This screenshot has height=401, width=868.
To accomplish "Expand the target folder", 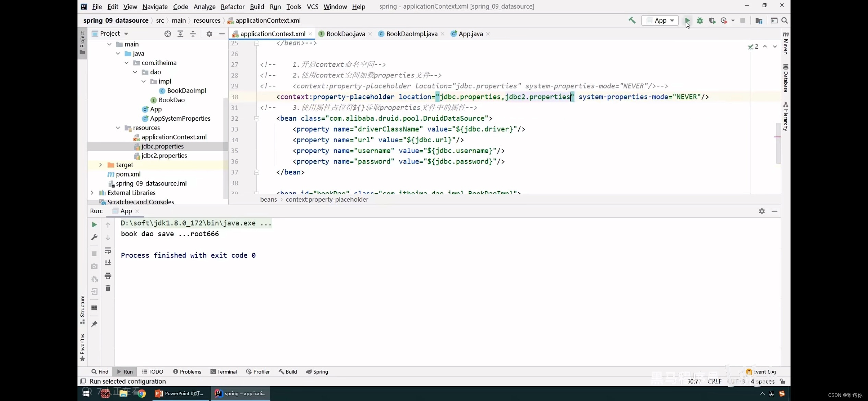I will point(100,165).
